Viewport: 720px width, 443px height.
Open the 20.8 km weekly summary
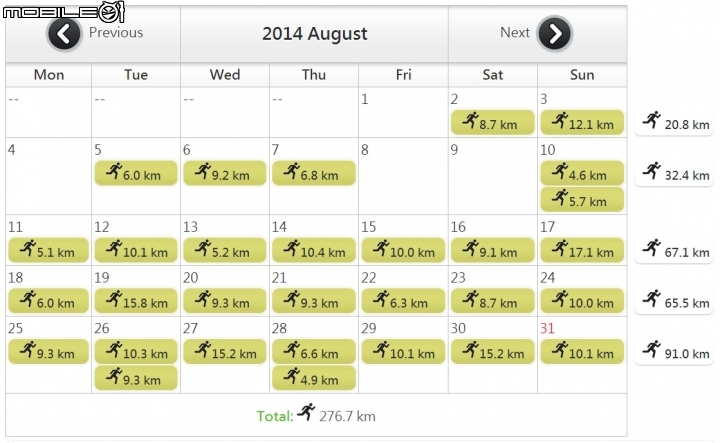coord(674,123)
